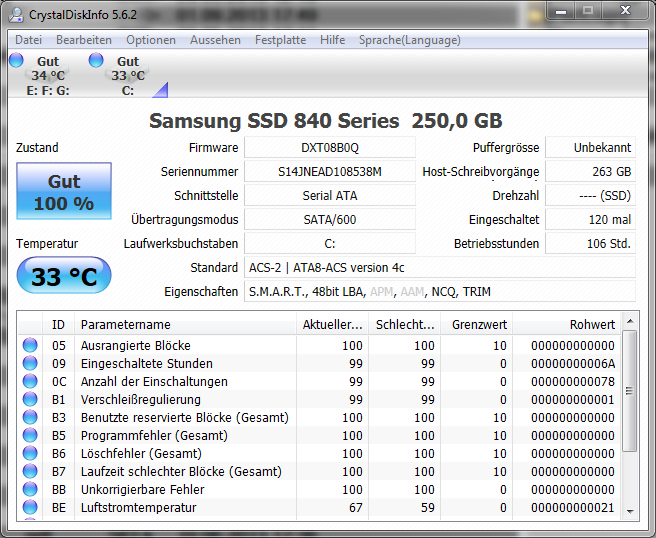The image size is (656, 538).
Task: Sort by the Schlecht... column header
Action: (x=404, y=325)
